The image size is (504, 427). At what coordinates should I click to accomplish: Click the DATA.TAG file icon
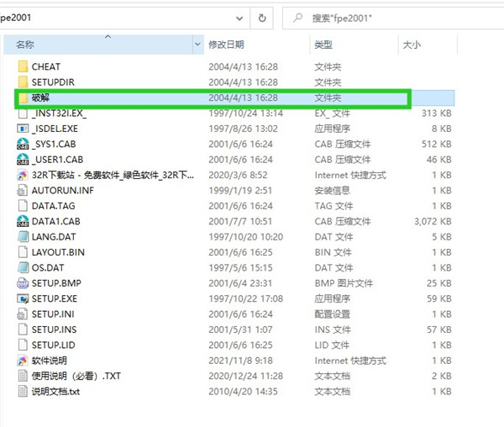point(23,206)
